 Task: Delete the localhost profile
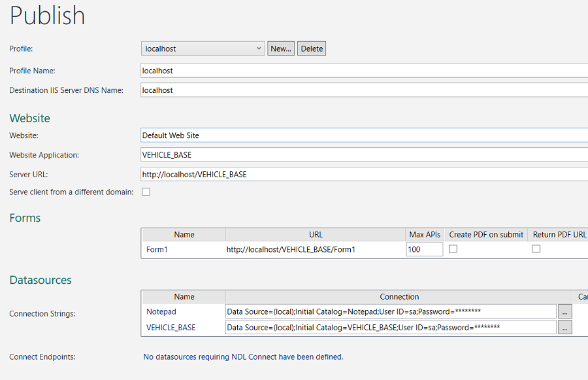[x=312, y=48]
